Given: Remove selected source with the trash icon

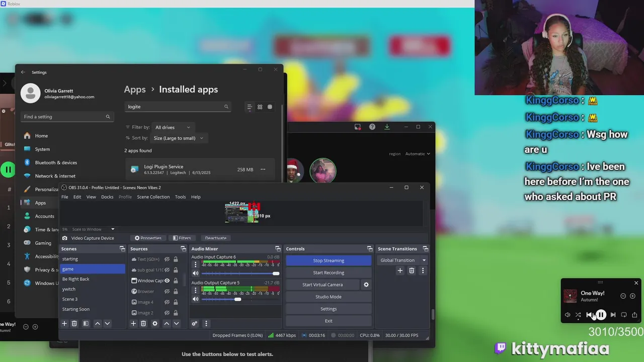Looking at the screenshot, I should coord(143,324).
